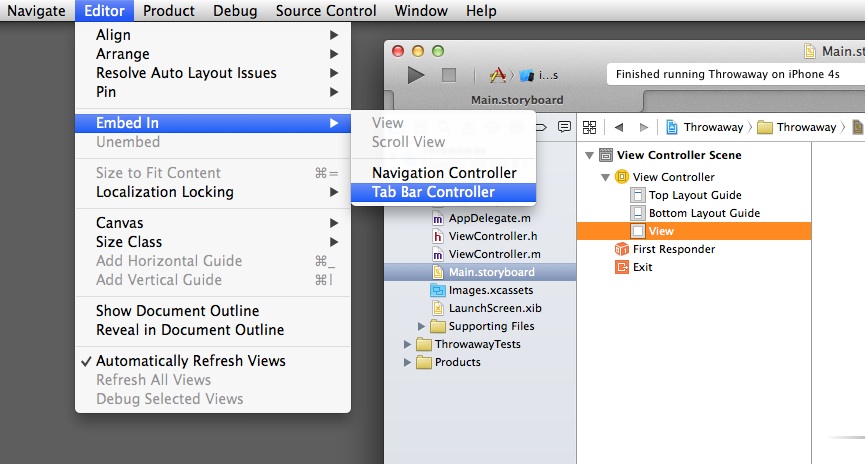Screen dimensions: 865x464
Task: Open the Help menu
Action: click(481, 10)
